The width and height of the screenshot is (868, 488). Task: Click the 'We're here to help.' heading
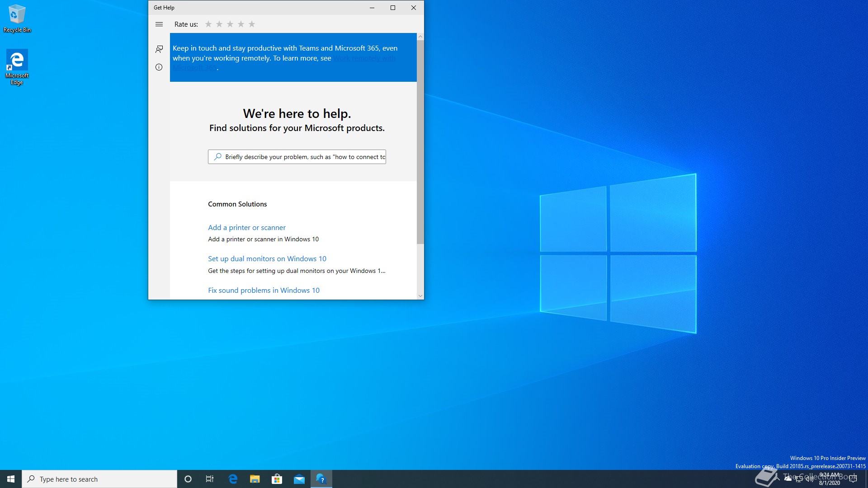(297, 113)
